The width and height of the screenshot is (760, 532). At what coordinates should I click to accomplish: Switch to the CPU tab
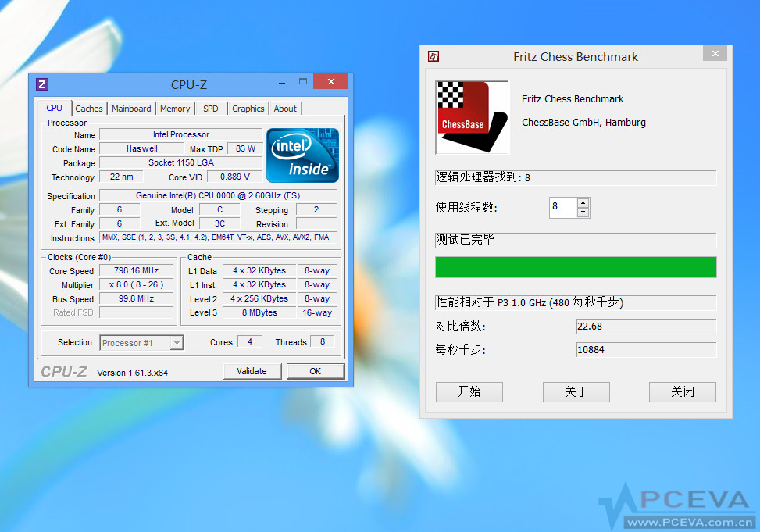click(x=55, y=108)
